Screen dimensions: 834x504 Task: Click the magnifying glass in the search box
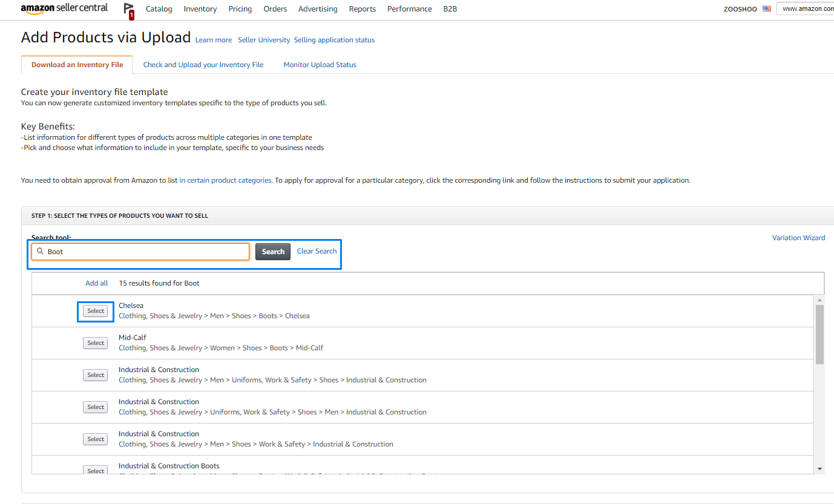pyautogui.click(x=40, y=251)
